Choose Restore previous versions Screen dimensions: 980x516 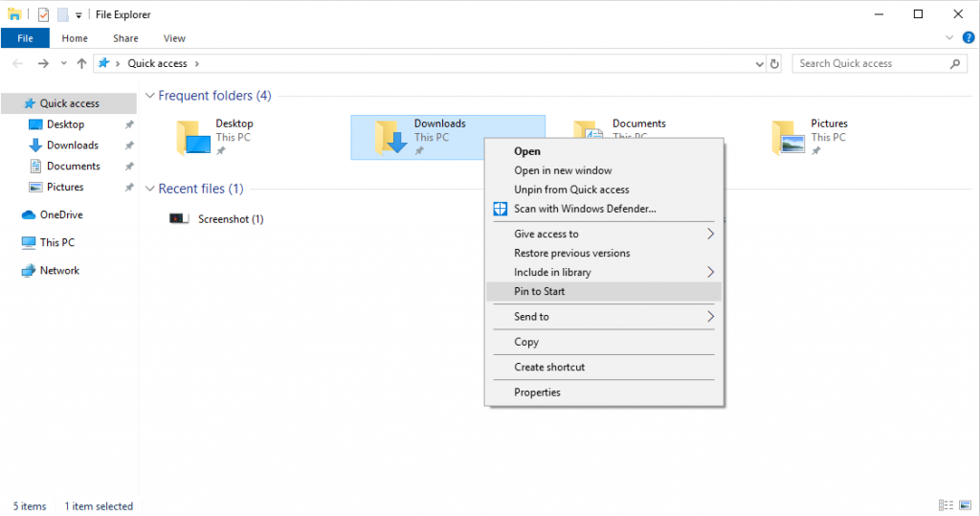(x=604, y=254)
